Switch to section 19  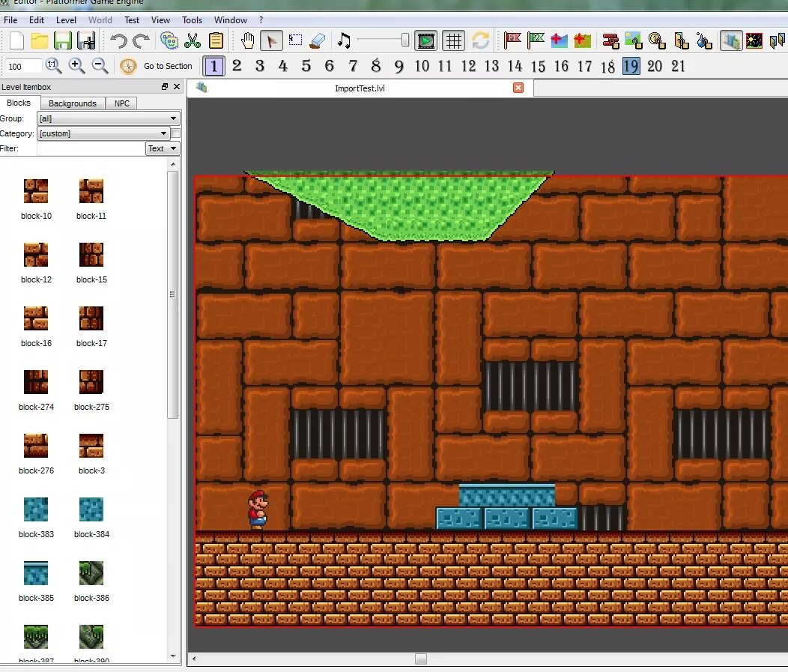(x=631, y=66)
